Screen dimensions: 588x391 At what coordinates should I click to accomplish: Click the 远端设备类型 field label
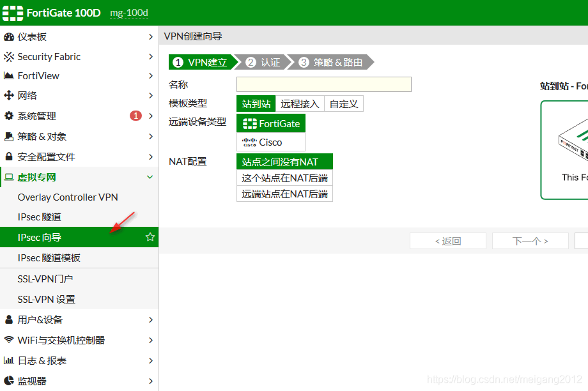tap(197, 121)
